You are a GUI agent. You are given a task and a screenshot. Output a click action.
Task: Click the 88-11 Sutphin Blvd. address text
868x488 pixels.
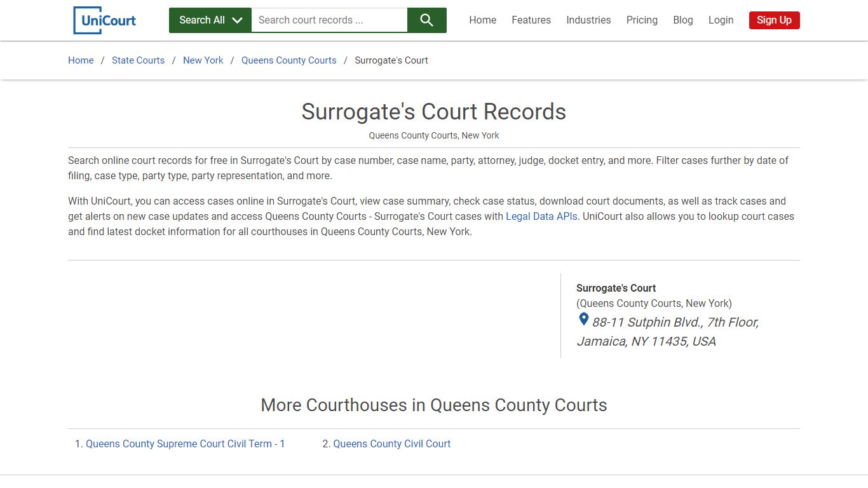coord(675,322)
